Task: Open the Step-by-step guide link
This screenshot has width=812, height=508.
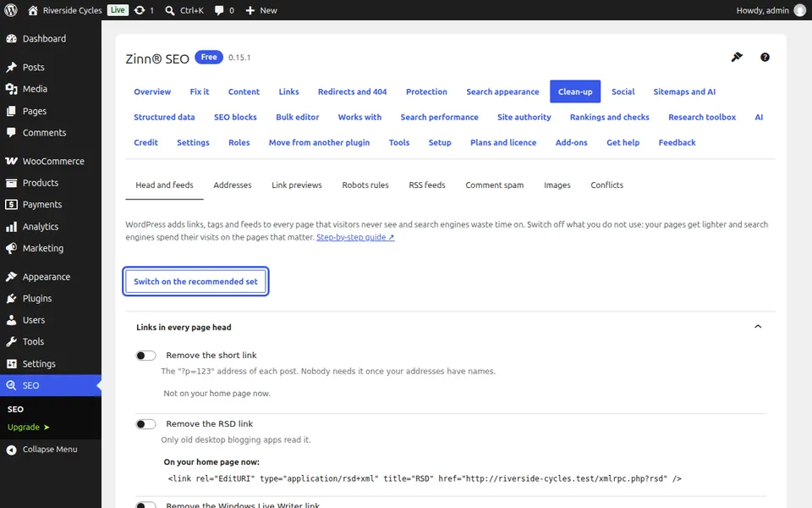Action: pos(355,237)
